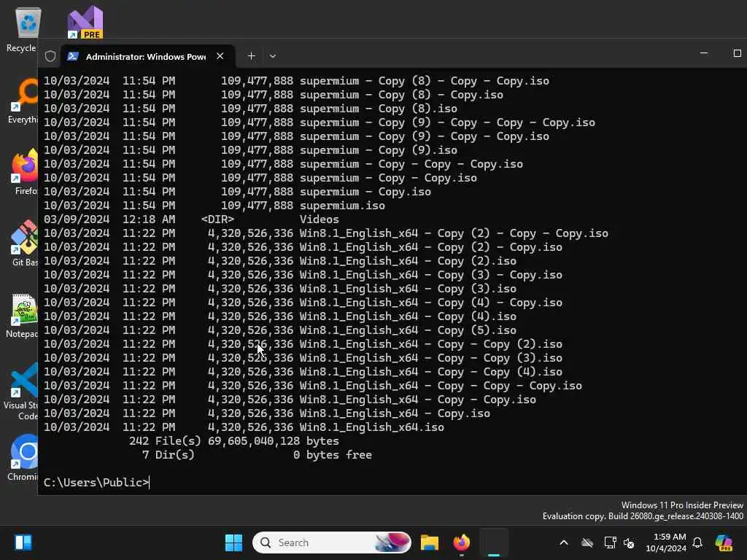This screenshot has width=747, height=560.
Task: Open the clock showing 1:59 AM
Action: [666, 542]
